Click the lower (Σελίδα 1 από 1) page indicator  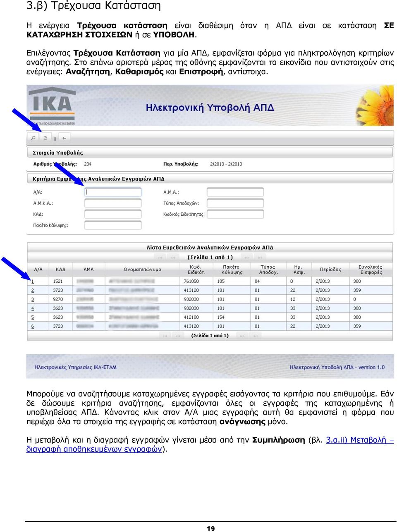pyautogui.click(x=210, y=336)
